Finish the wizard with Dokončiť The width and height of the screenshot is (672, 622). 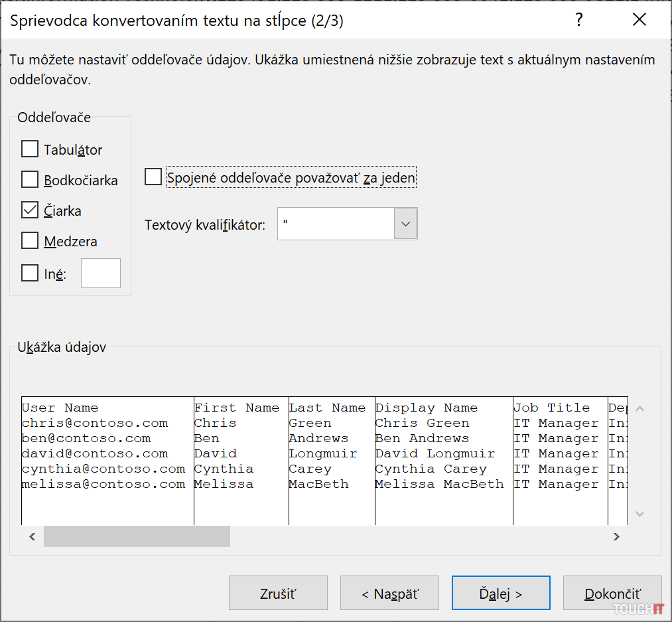coord(612,593)
